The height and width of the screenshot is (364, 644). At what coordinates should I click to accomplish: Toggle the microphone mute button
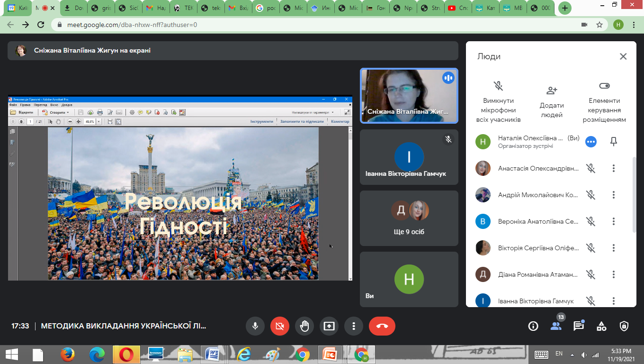(x=255, y=326)
